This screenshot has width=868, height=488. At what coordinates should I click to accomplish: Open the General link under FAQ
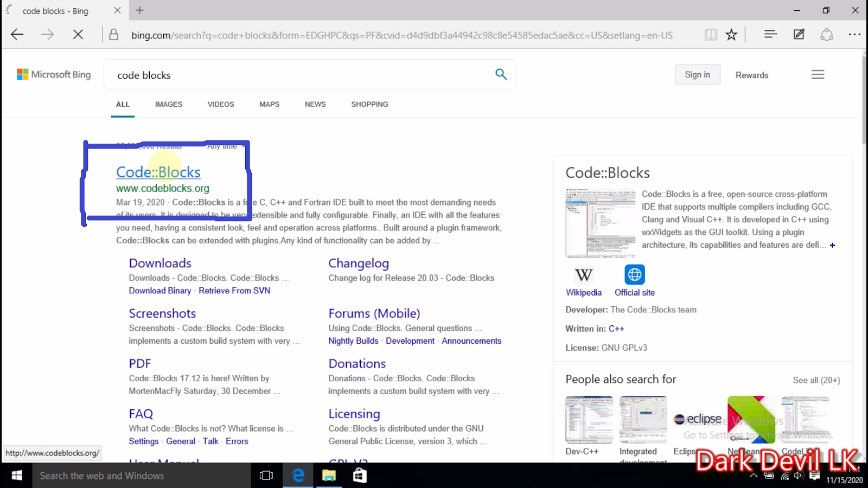[x=181, y=441]
